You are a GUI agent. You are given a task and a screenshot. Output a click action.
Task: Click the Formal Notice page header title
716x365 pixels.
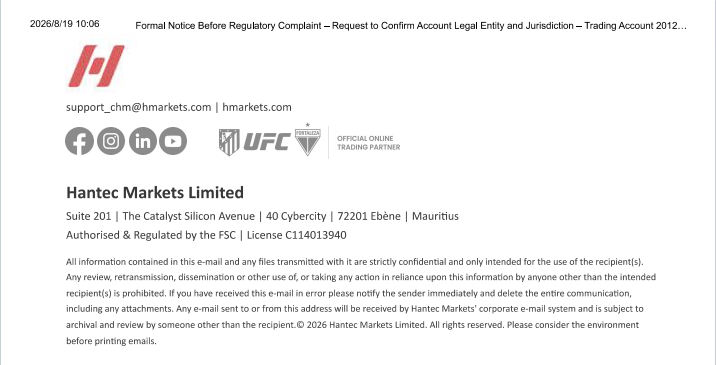[x=411, y=26]
